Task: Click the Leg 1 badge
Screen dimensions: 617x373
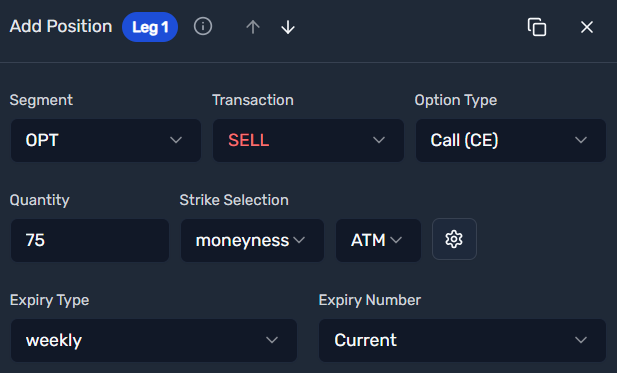Action: point(150,27)
